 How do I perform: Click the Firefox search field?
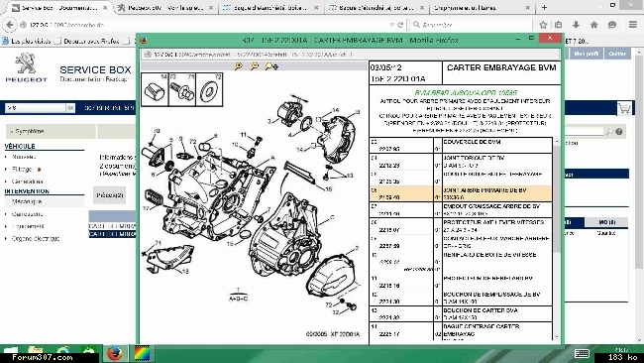coord(473,25)
